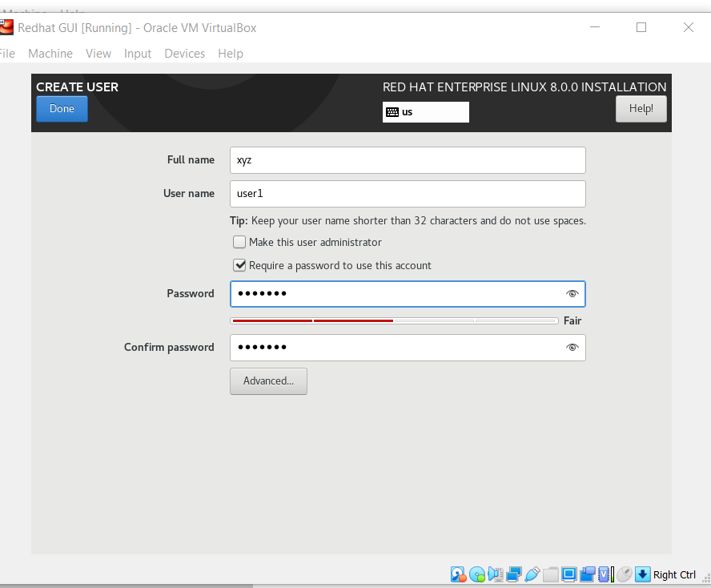Reveal Confirm password text with eye icon
The image size is (711, 588).
point(572,347)
